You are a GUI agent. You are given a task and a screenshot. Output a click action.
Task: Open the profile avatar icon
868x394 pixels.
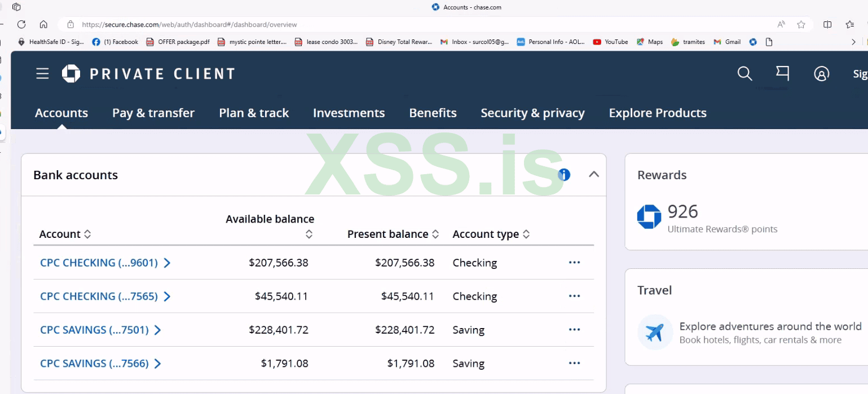click(x=822, y=74)
